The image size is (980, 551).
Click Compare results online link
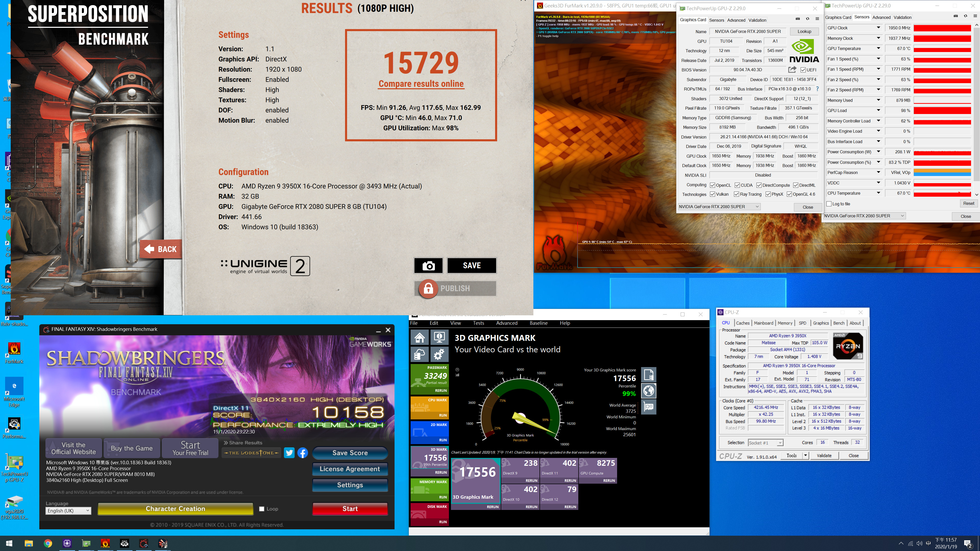click(x=421, y=84)
